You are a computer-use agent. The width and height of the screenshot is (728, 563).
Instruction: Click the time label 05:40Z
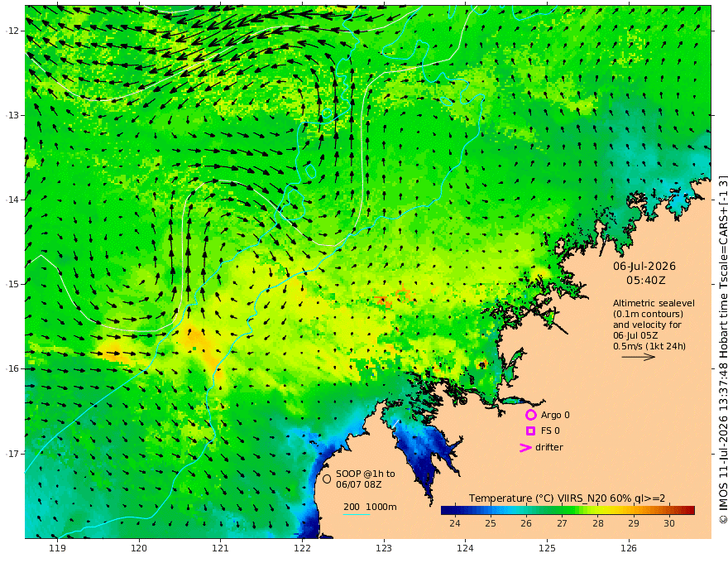(x=646, y=281)
